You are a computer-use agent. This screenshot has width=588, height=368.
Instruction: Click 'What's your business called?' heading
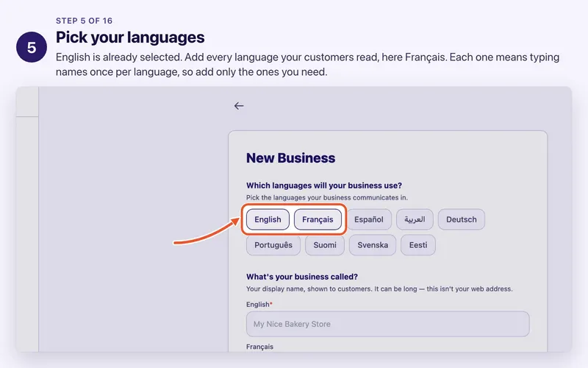point(302,277)
